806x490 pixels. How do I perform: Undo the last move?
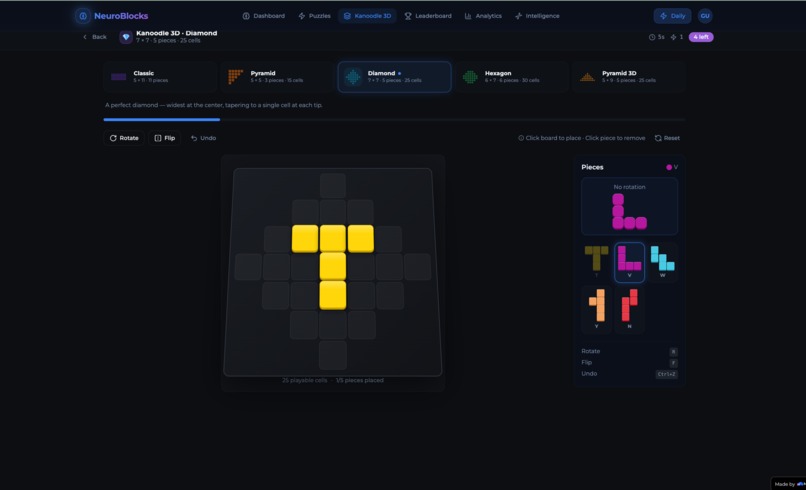click(x=204, y=138)
